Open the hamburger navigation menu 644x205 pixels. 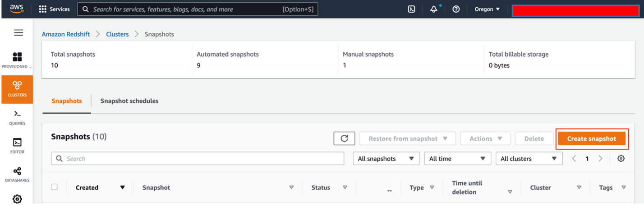pyautogui.click(x=18, y=33)
